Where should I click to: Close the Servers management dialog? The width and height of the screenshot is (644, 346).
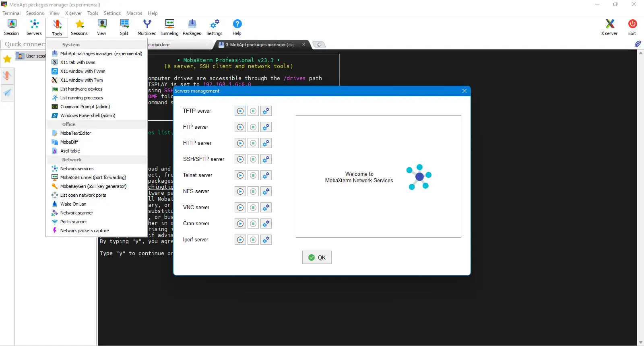click(464, 91)
